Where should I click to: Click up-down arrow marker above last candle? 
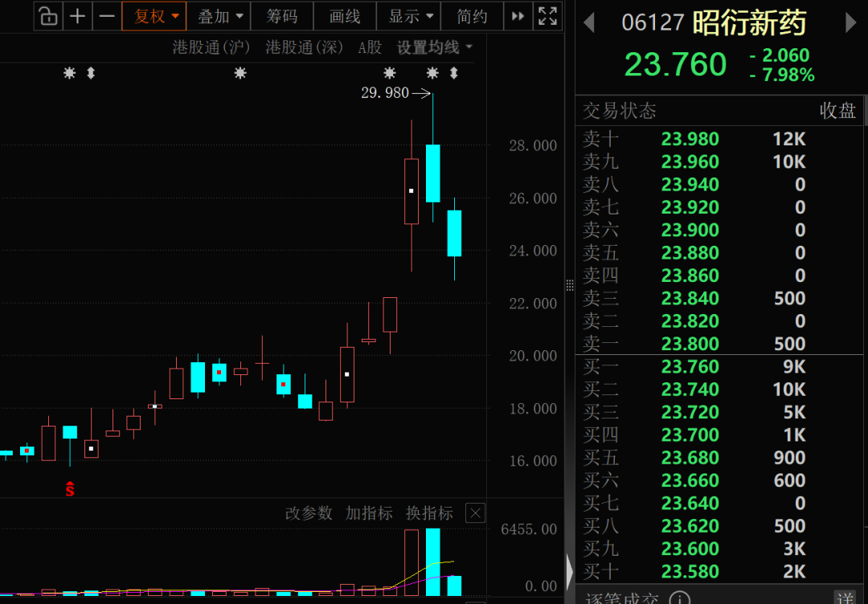pos(454,73)
